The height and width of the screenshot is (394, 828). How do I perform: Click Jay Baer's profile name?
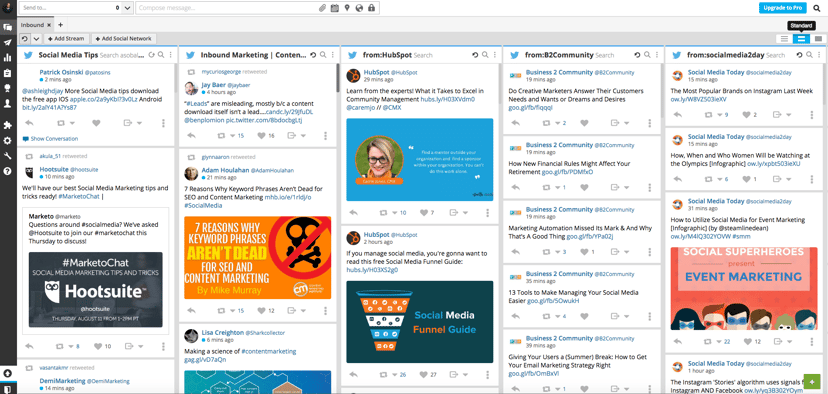pos(214,85)
